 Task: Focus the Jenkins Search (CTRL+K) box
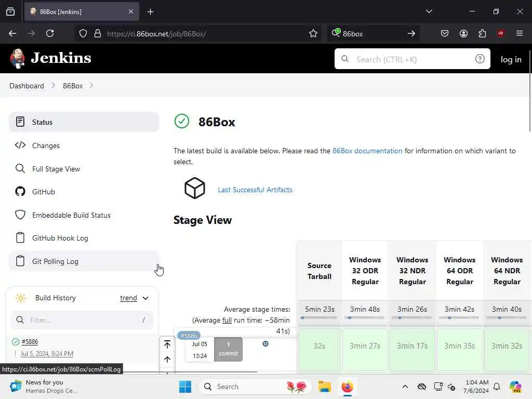pos(412,59)
